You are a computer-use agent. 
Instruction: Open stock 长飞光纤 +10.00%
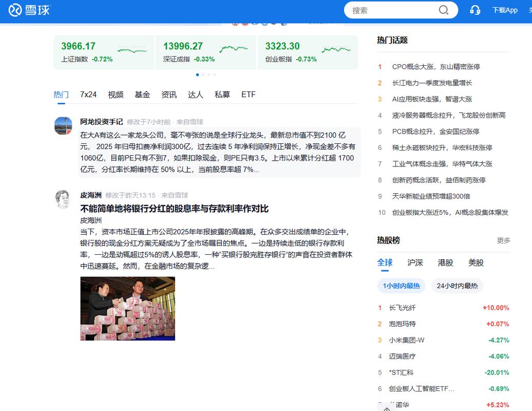pyautogui.click(x=444, y=308)
